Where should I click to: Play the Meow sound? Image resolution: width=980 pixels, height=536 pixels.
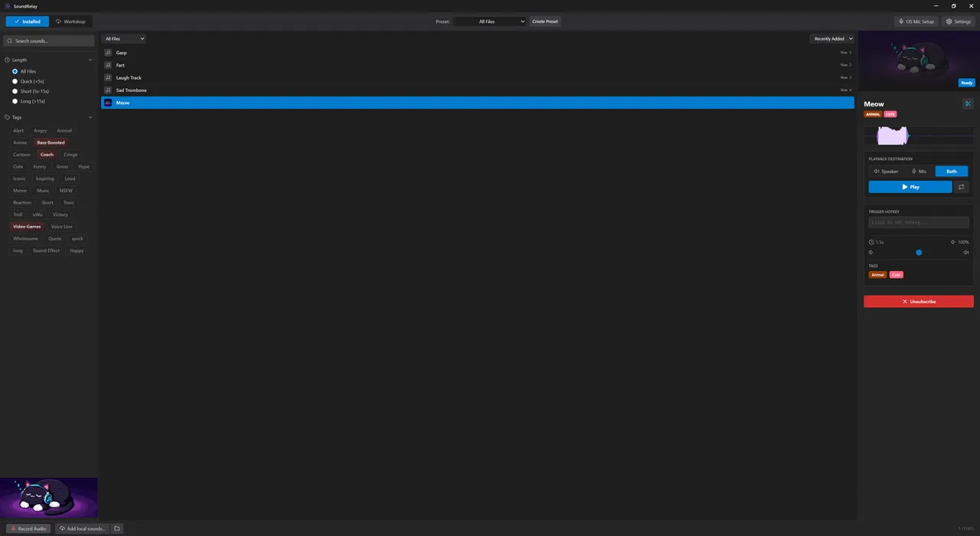pos(910,187)
